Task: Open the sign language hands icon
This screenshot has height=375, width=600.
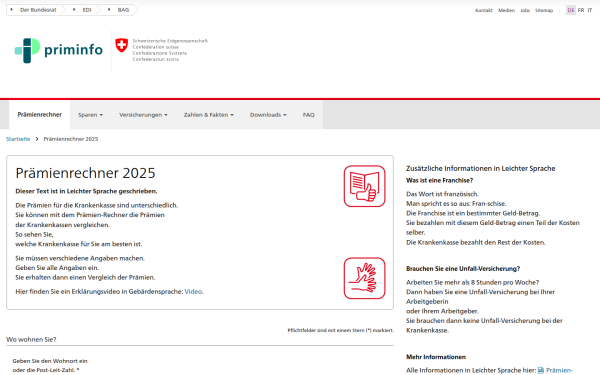Action: (x=364, y=278)
